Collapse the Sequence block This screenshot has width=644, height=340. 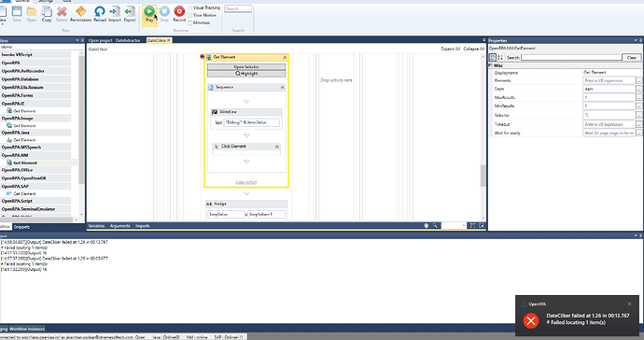[282, 88]
